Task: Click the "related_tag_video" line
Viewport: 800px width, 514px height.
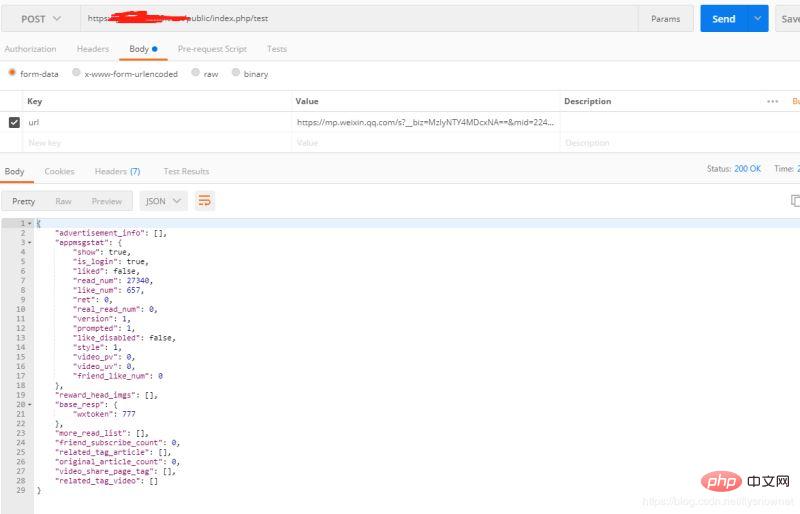Action: pos(106,481)
